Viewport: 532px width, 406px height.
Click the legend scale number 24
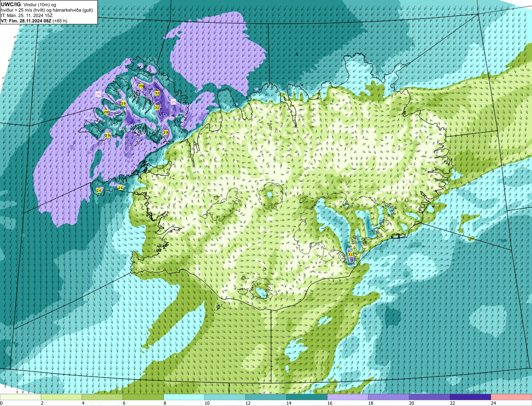coord(493,403)
